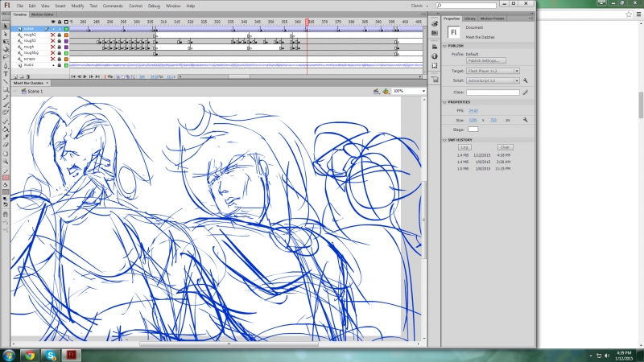Open the Info panel icon
Screen dimensions: 644x362
[435, 56]
